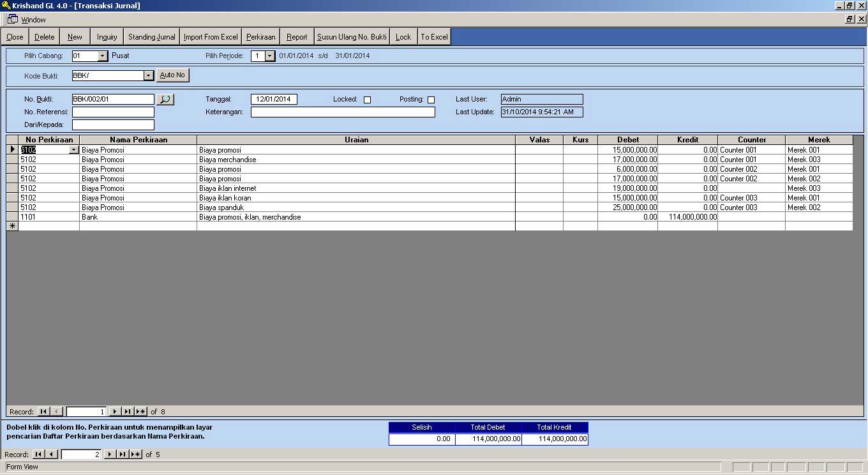Toggle the Locked checkbox
868x475 pixels.
pos(367,100)
